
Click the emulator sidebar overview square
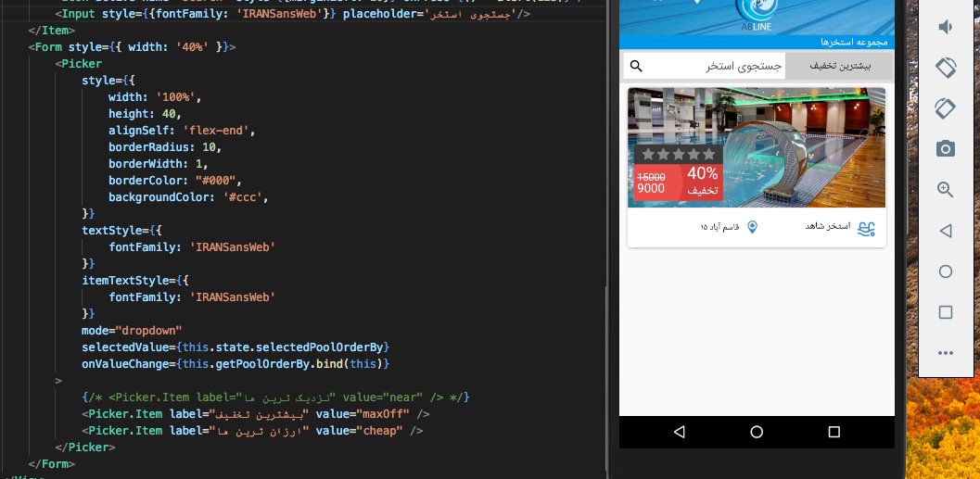tap(946, 312)
